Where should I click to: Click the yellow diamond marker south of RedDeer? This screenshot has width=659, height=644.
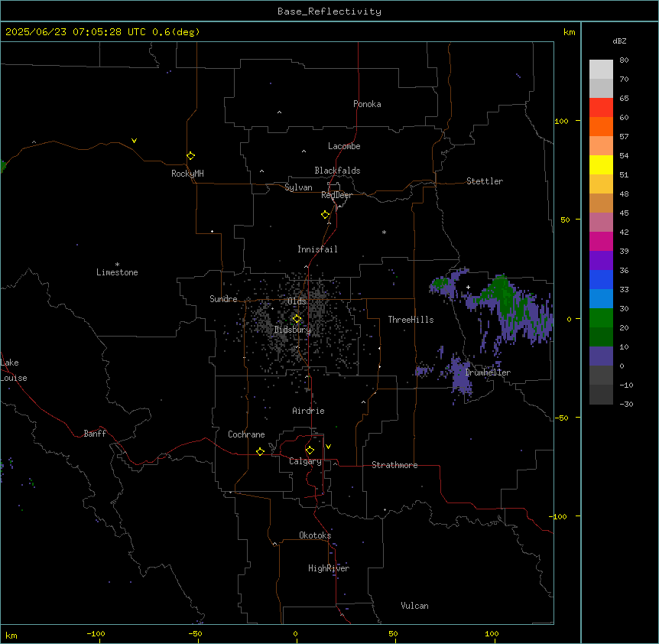(x=326, y=215)
